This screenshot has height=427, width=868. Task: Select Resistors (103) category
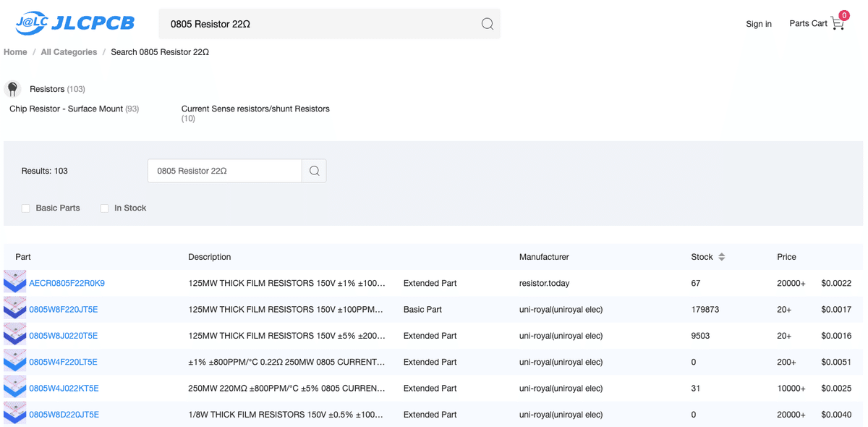point(57,89)
